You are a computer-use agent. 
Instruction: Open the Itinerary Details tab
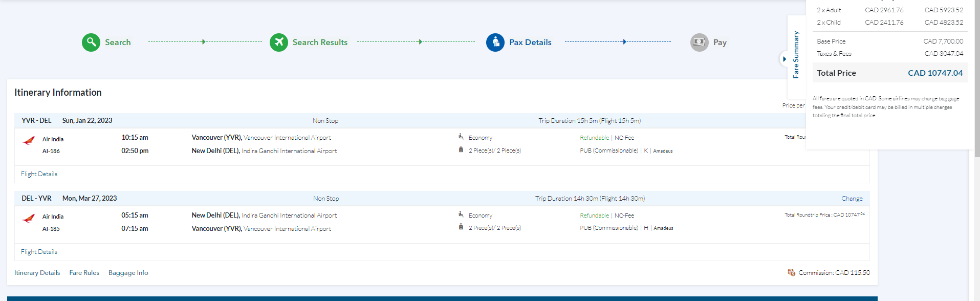tap(37, 273)
